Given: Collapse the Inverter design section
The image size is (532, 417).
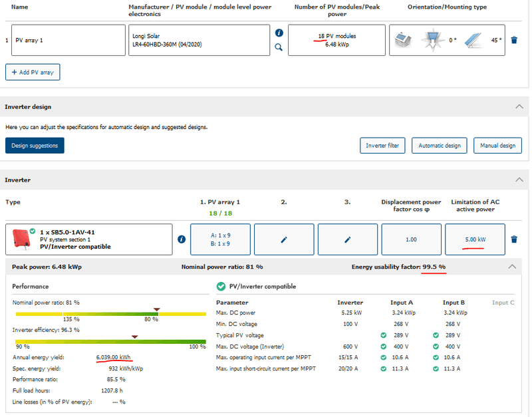Looking at the screenshot, I should 519,106.
